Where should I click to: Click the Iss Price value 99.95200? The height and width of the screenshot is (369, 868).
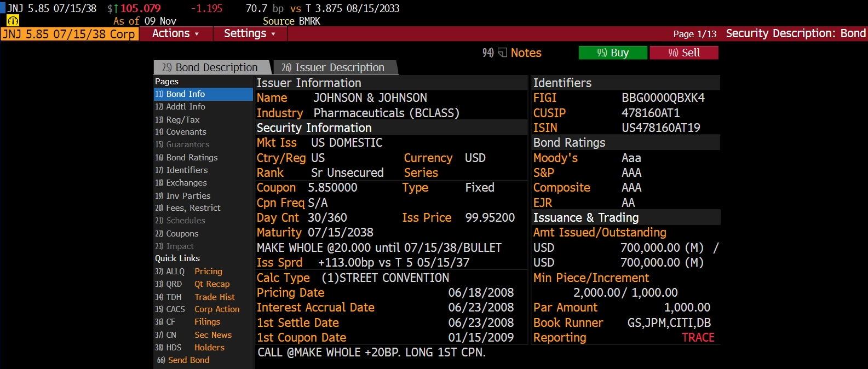(490, 217)
